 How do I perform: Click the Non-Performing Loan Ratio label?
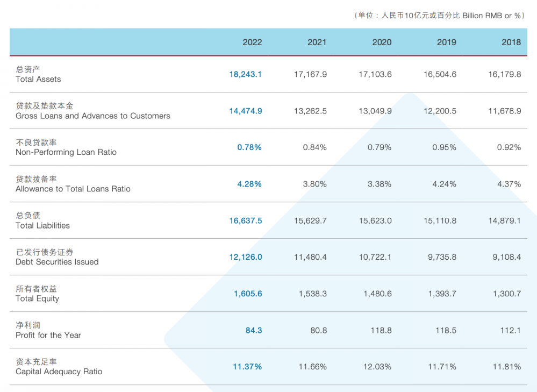pyautogui.click(x=66, y=152)
